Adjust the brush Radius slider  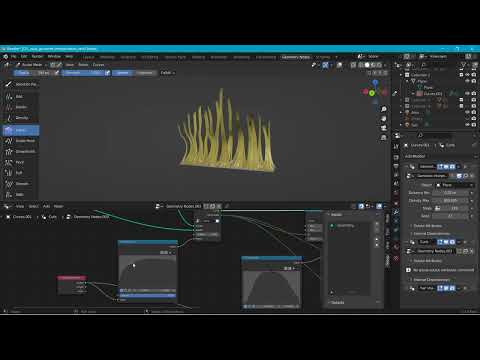[x=33, y=73]
